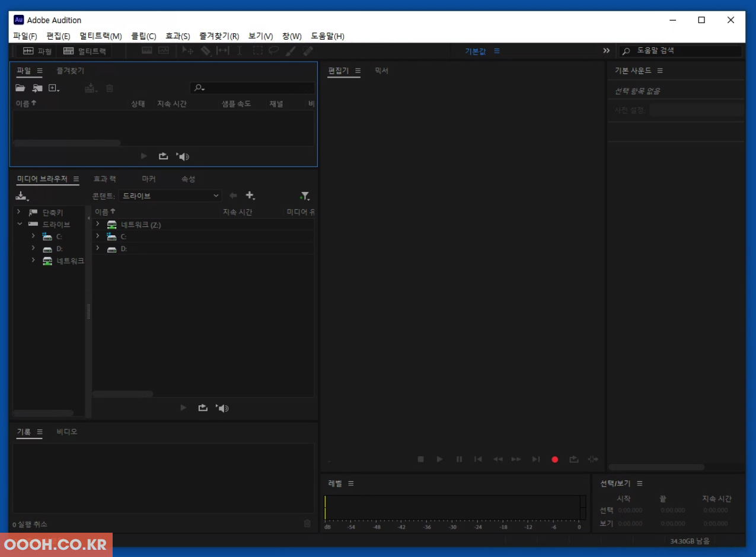Open the 기본값 workspace menu icon

pos(497,51)
